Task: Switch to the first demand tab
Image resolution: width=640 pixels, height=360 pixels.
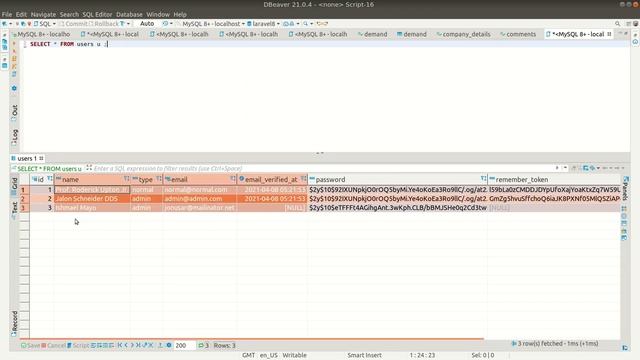Action: [x=372, y=34]
